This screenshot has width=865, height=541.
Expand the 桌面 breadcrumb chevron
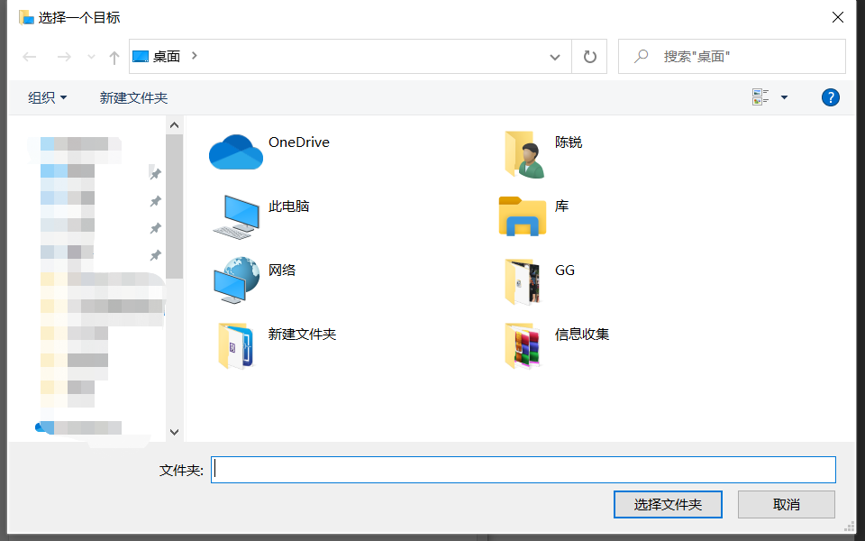click(194, 56)
